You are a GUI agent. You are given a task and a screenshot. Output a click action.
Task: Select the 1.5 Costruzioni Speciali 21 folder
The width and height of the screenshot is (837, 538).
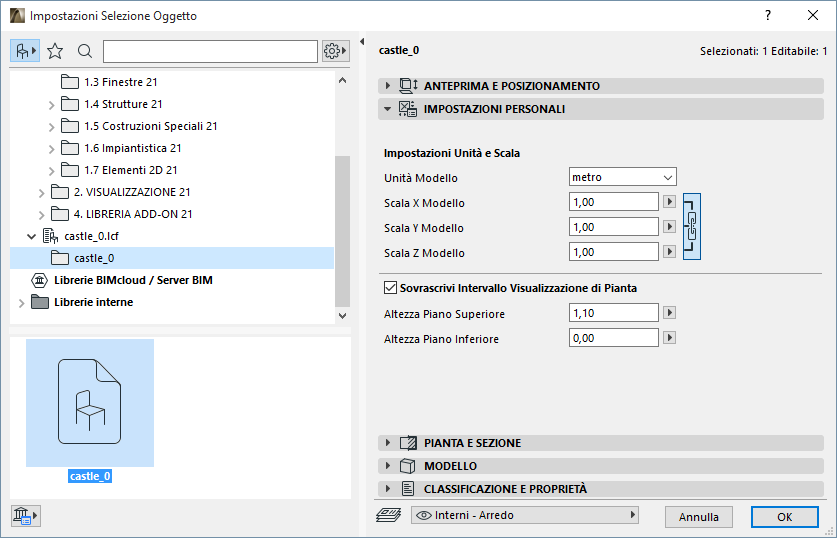point(151,126)
